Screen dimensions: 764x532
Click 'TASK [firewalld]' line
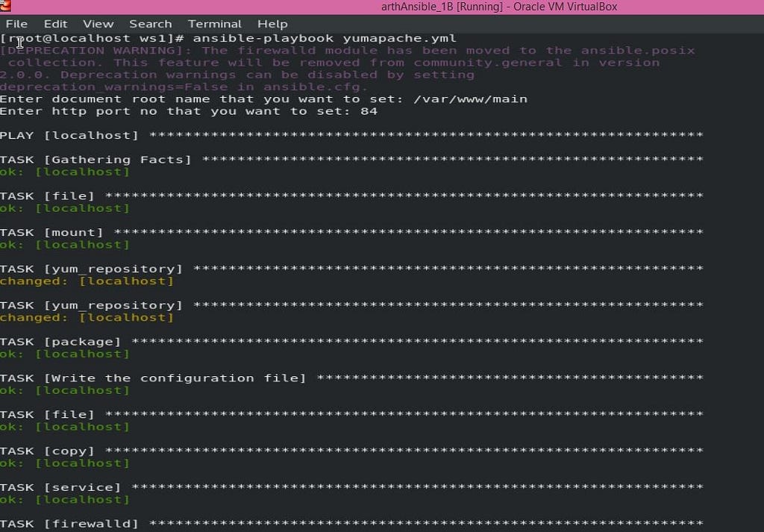(x=351, y=524)
